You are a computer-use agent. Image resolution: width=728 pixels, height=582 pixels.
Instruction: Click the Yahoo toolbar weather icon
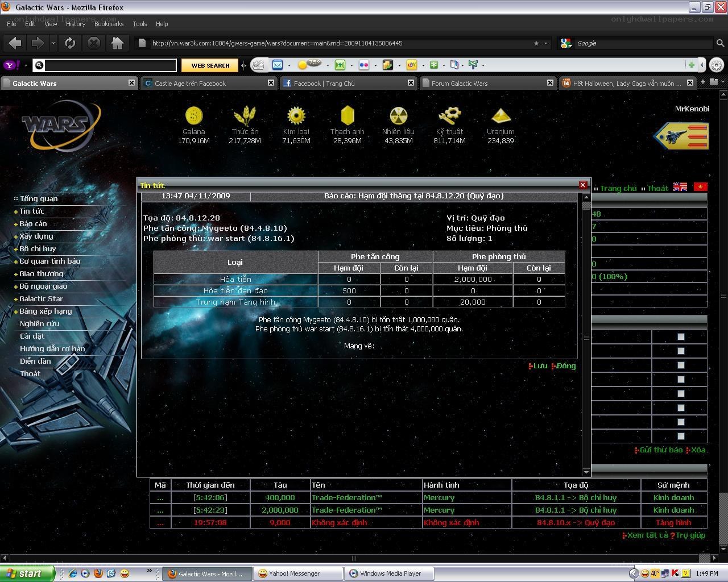[x=310, y=64]
